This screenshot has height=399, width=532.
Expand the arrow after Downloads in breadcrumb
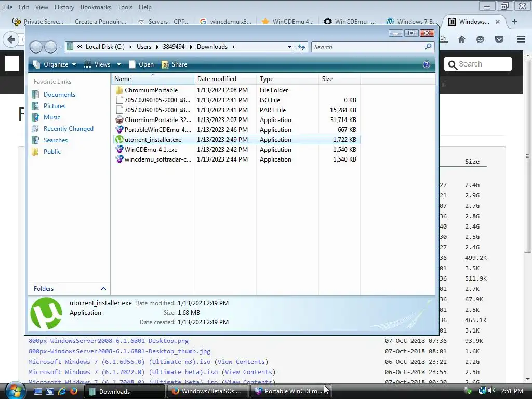pos(233,47)
